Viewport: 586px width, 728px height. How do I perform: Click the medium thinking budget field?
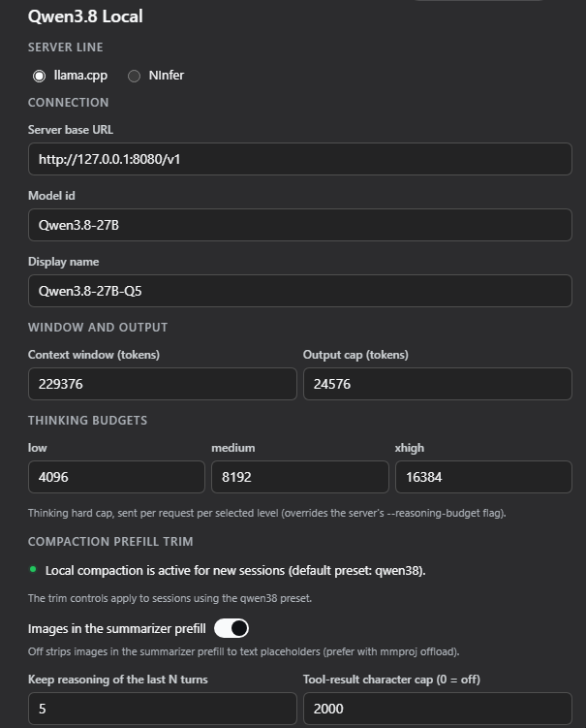pyautogui.click(x=299, y=477)
